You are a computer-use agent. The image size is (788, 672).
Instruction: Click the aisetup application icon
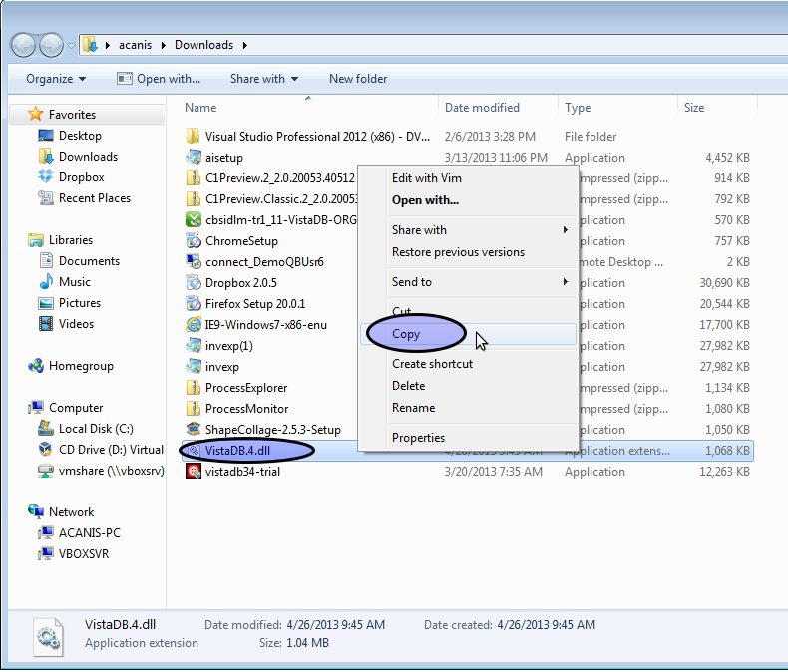pyautogui.click(x=193, y=158)
